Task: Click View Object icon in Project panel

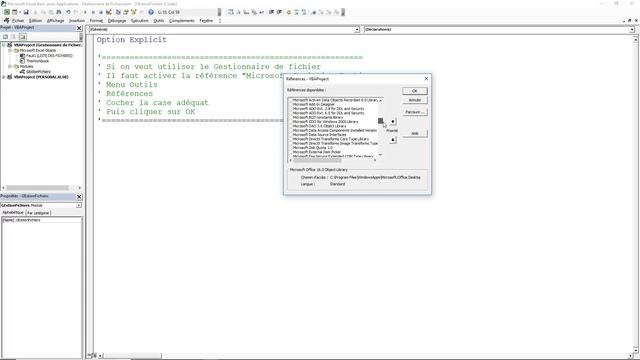Action: (x=13, y=37)
